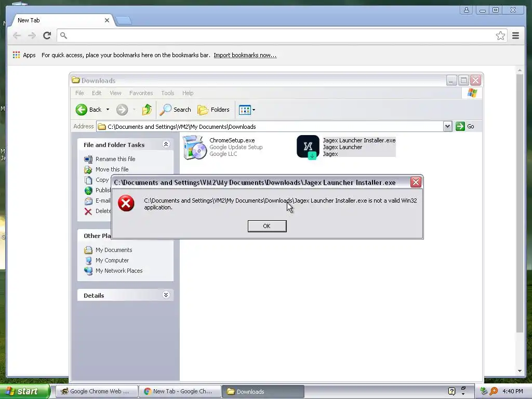
Task: Open My Computer from Other Places
Action: click(x=112, y=261)
